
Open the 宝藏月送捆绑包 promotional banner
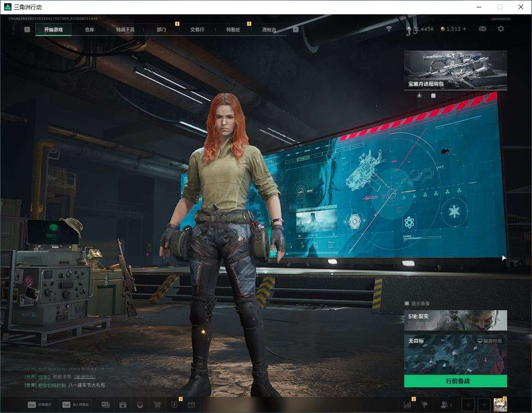point(455,70)
